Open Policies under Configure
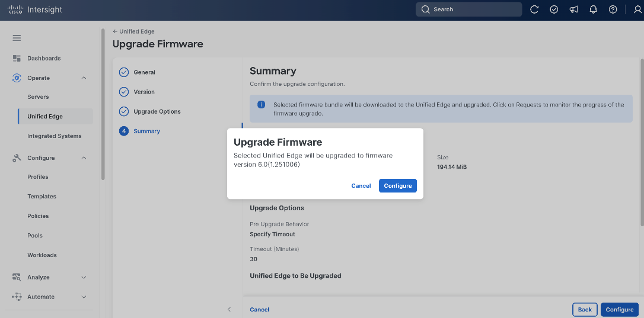The height and width of the screenshot is (318, 644). tap(38, 216)
